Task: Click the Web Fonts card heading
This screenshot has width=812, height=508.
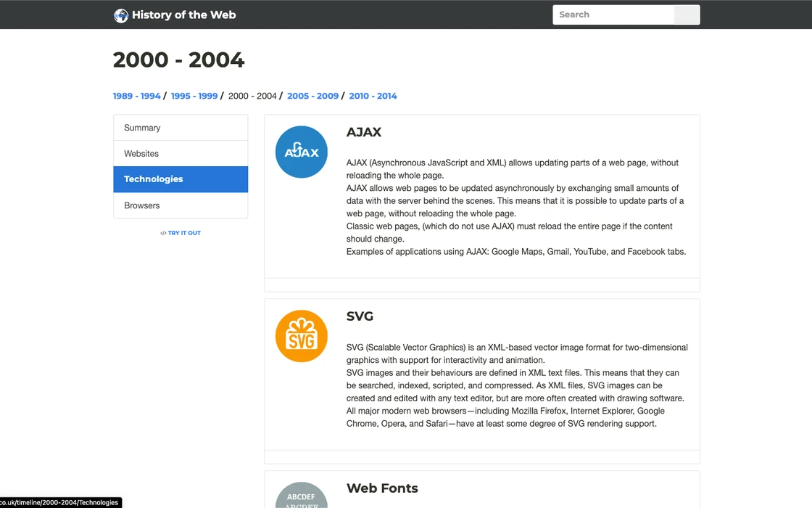Action: (x=382, y=488)
